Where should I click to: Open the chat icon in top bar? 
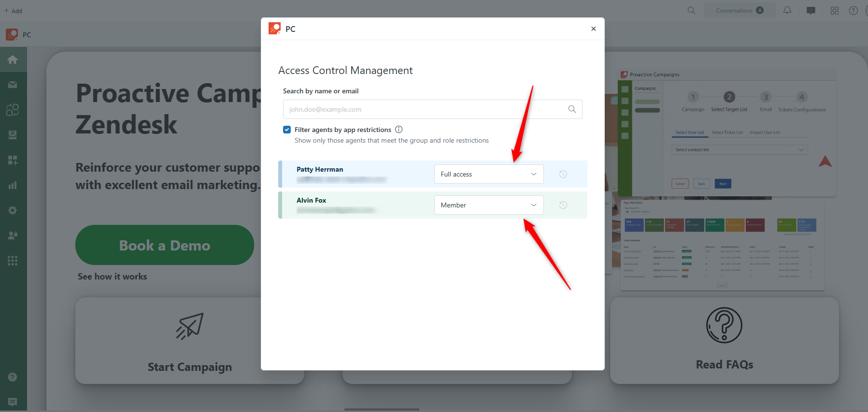811,11
